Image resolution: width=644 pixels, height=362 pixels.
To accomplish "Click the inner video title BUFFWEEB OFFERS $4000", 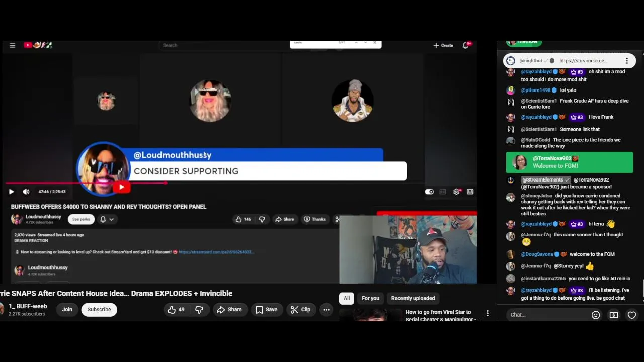I will pyautogui.click(x=109, y=207).
